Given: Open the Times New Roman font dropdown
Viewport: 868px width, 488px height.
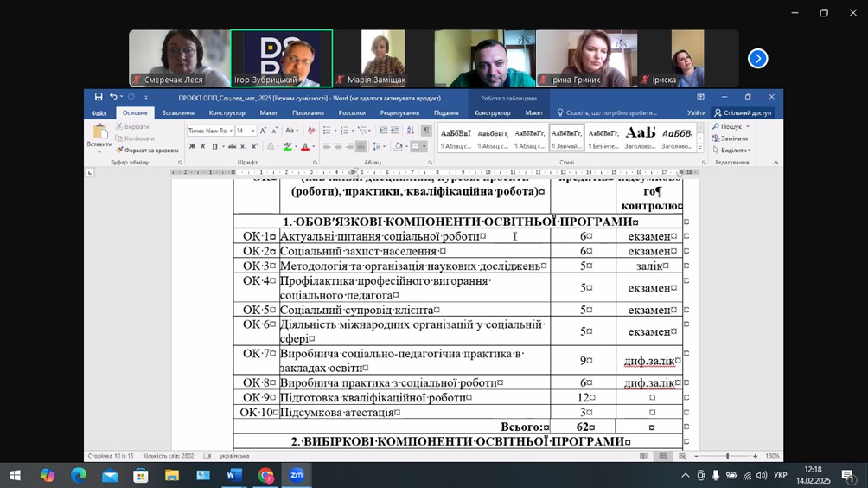Looking at the screenshot, I should click(230, 131).
